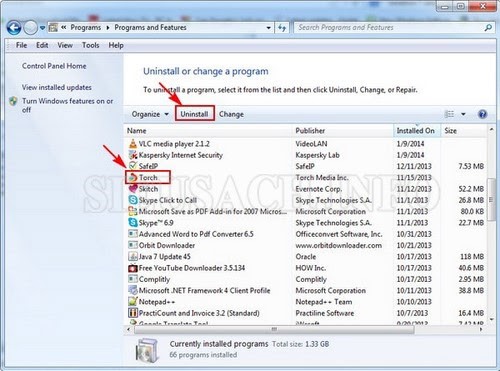Sort by Installed On column header
Image resolution: width=500 pixels, height=371 pixels.
417,131
